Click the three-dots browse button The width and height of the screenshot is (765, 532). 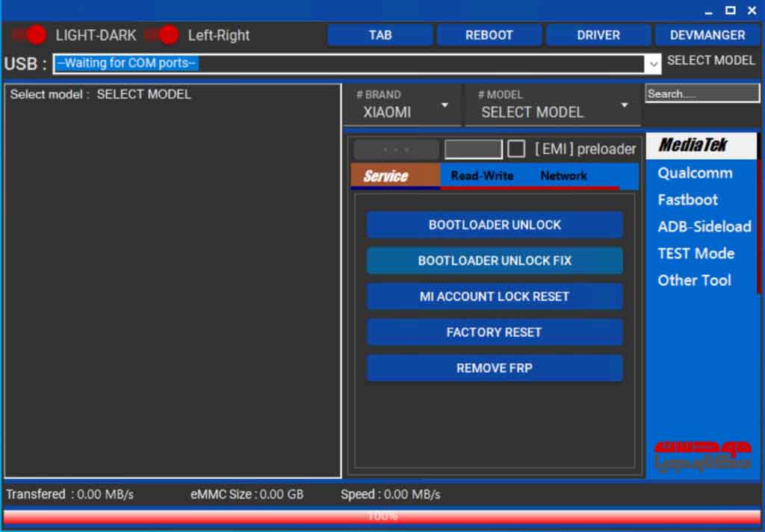pyautogui.click(x=396, y=149)
